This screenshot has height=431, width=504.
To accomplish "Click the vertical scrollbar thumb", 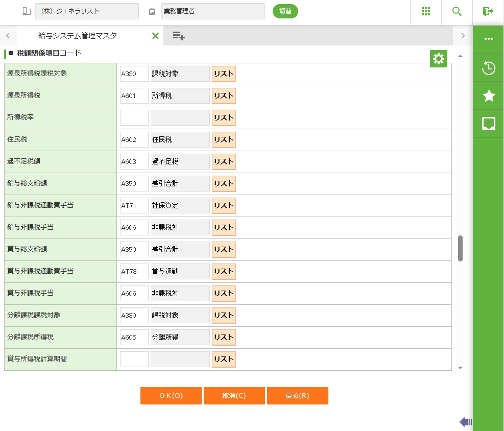I will 460,248.
